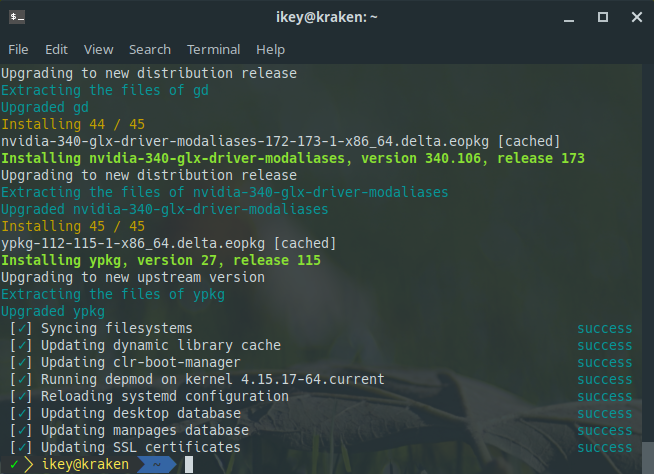Click 'Reloading systemd configuration' line

165,396
